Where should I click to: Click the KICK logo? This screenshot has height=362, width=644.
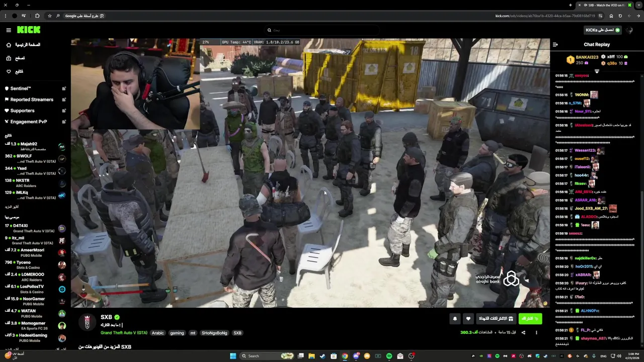[29, 30]
